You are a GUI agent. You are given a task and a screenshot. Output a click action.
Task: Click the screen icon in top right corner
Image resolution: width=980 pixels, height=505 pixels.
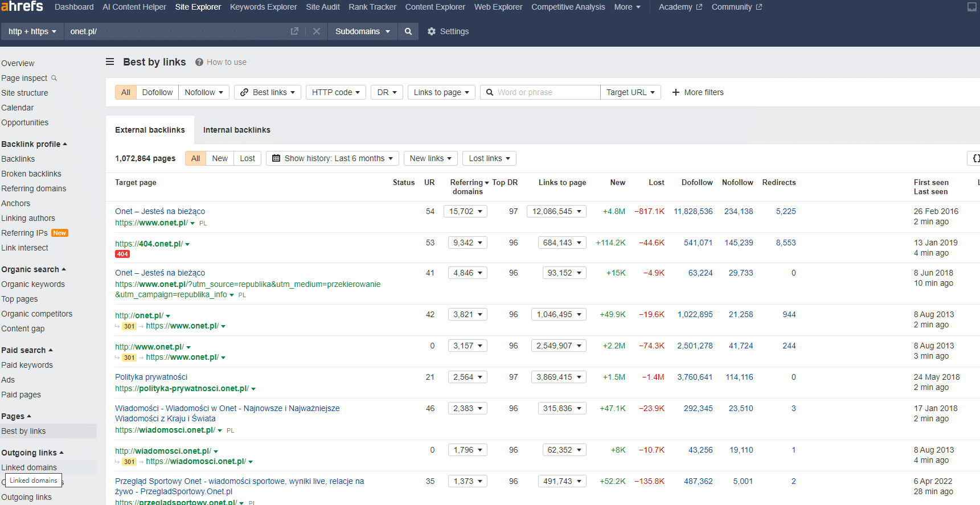point(972,7)
